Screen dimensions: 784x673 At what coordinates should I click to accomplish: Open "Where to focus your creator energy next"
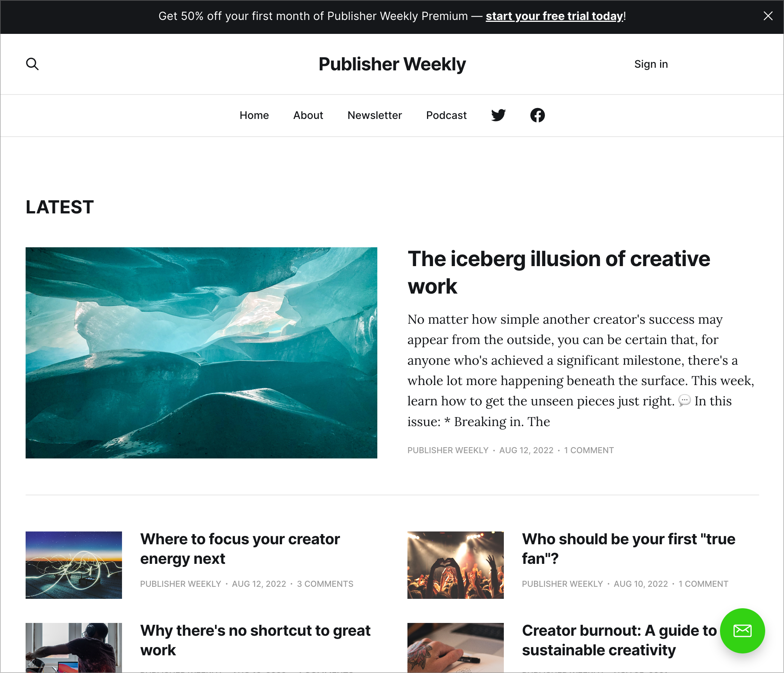pos(240,549)
